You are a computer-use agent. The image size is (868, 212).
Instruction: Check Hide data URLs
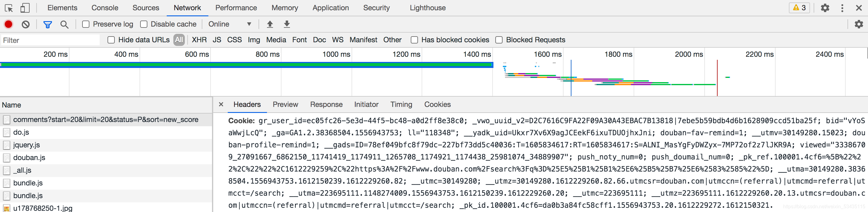pos(111,40)
